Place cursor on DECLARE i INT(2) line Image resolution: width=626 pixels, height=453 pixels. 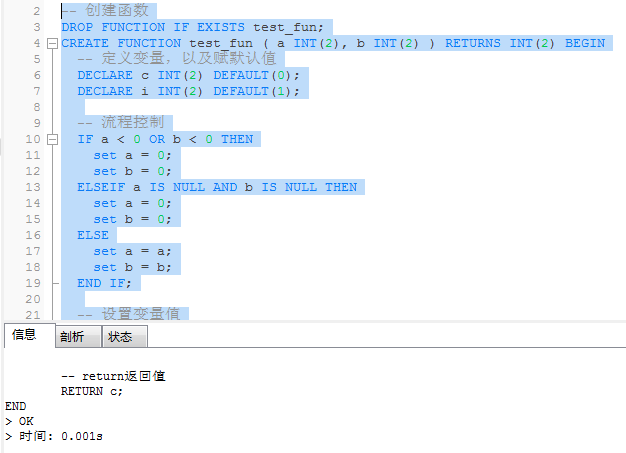tap(188, 91)
